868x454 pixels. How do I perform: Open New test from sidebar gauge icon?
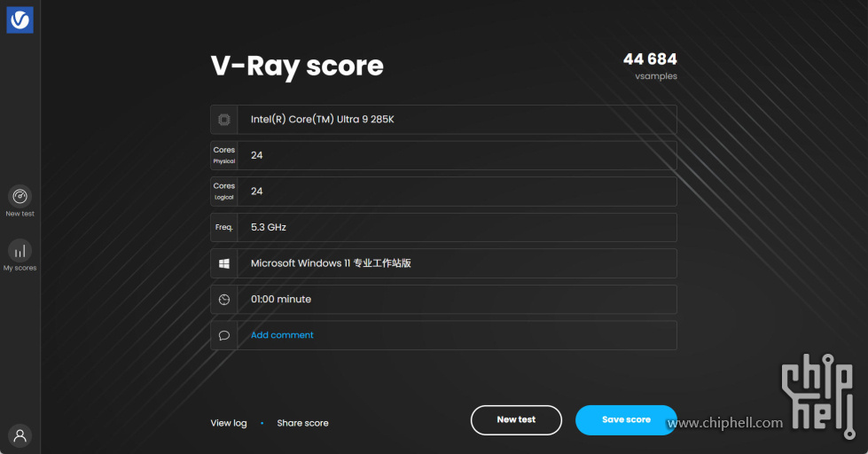(20, 196)
